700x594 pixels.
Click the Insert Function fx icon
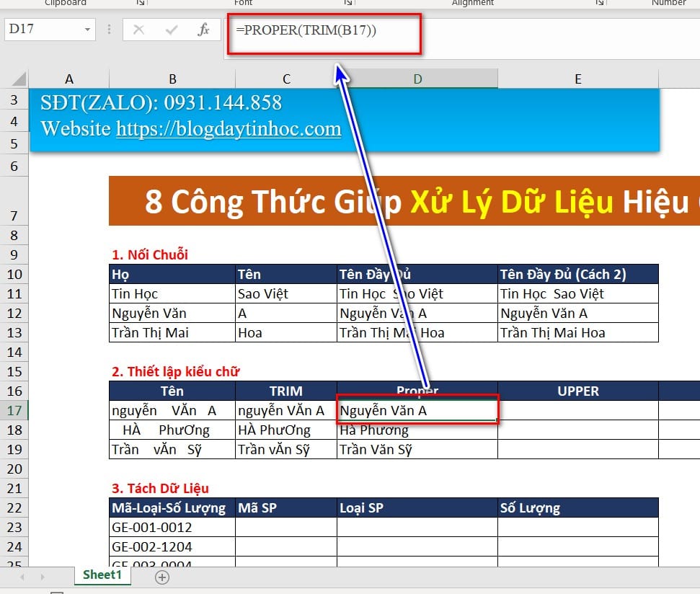click(x=203, y=30)
